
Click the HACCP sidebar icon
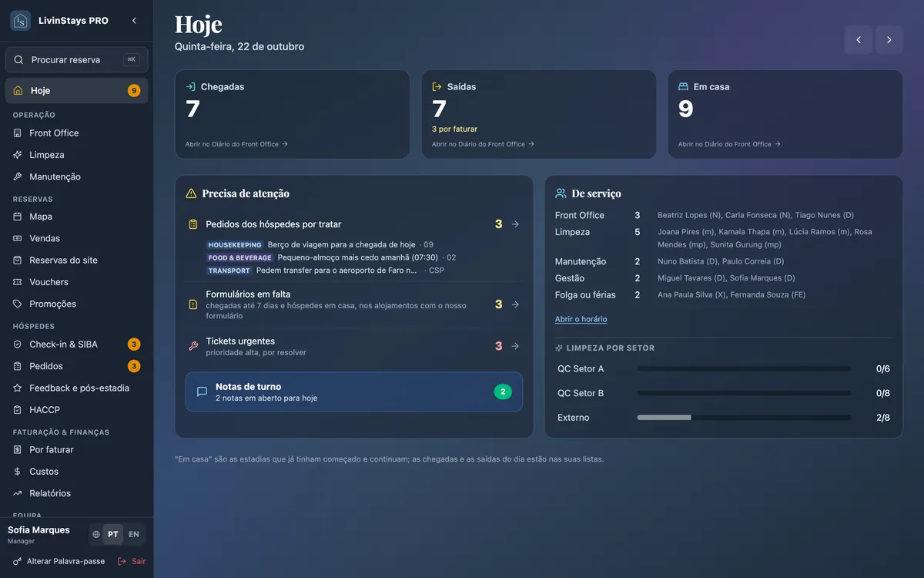tap(18, 410)
